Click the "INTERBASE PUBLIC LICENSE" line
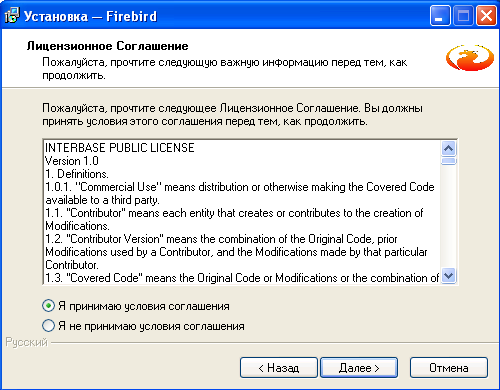Viewport: 500px width, 390px height. coord(120,148)
